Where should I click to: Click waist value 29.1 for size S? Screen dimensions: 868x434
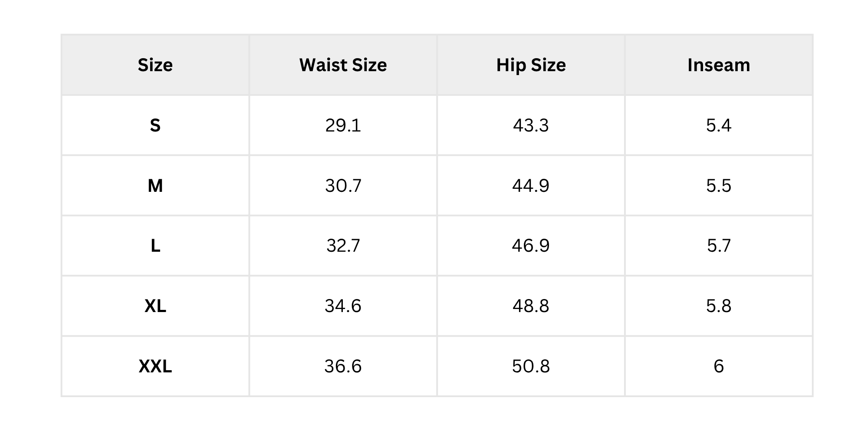tap(343, 125)
